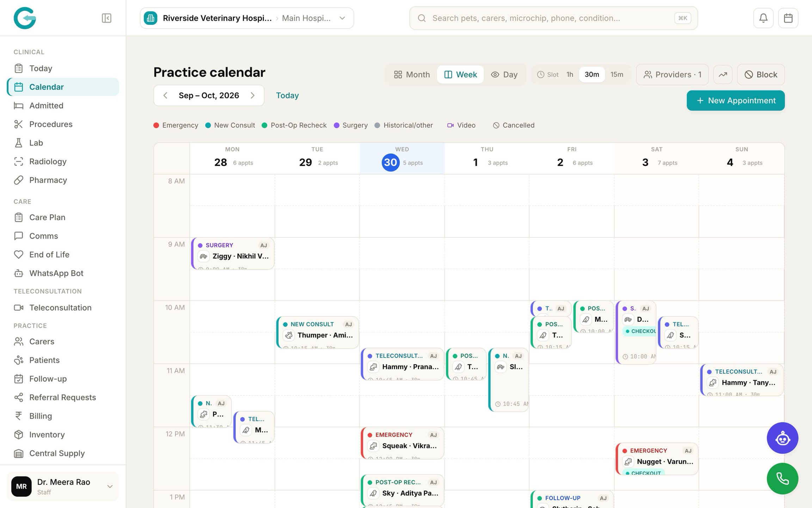Screen dimensions: 812x508
Task: Open Thumper new consult appointment
Action: pyautogui.click(x=318, y=333)
